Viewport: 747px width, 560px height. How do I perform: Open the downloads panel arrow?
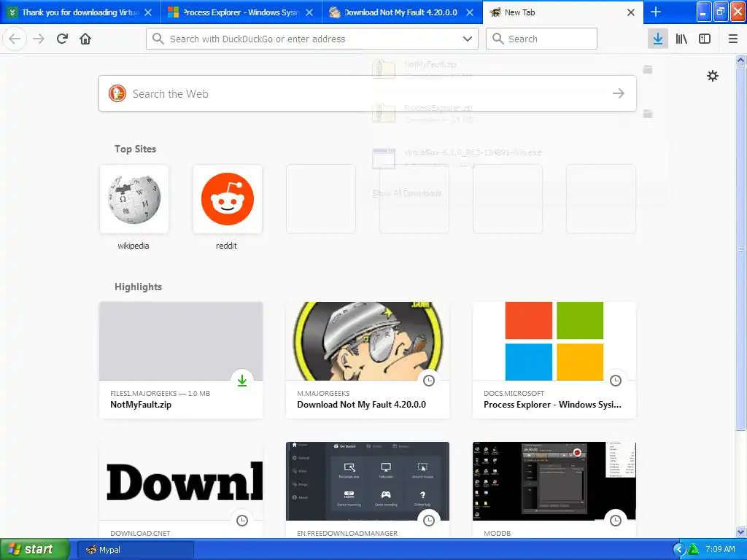(657, 39)
